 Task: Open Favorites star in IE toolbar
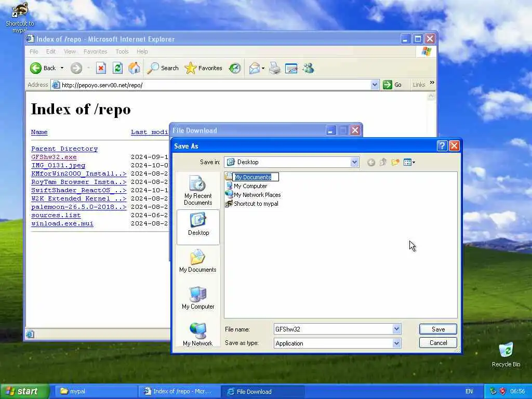click(x=204, y=68)
